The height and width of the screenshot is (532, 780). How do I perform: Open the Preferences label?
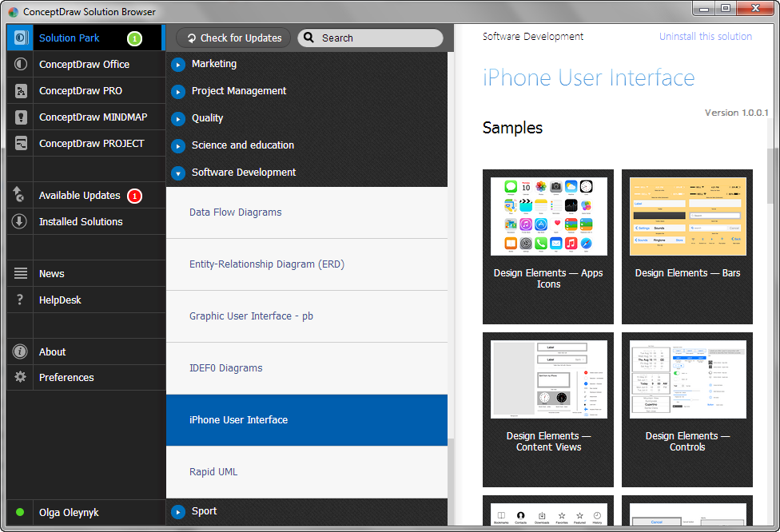[x=66, y=377]
